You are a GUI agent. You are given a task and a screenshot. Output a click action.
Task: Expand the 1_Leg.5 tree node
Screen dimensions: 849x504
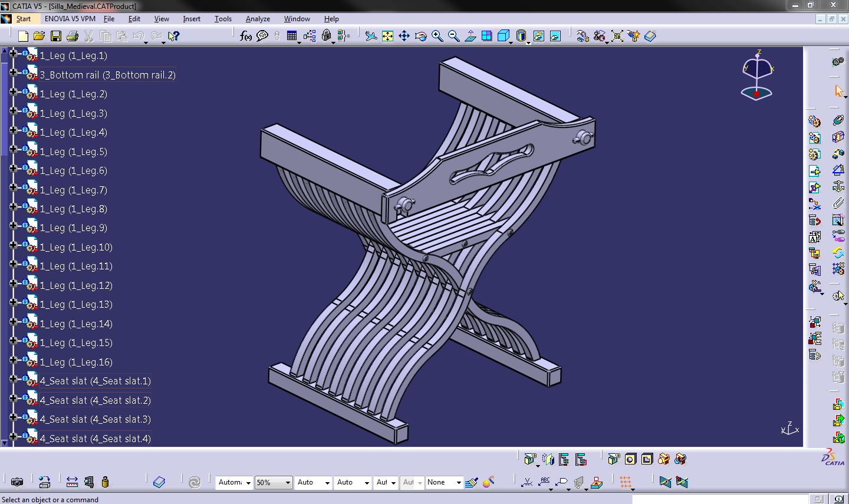click(13, 149)
